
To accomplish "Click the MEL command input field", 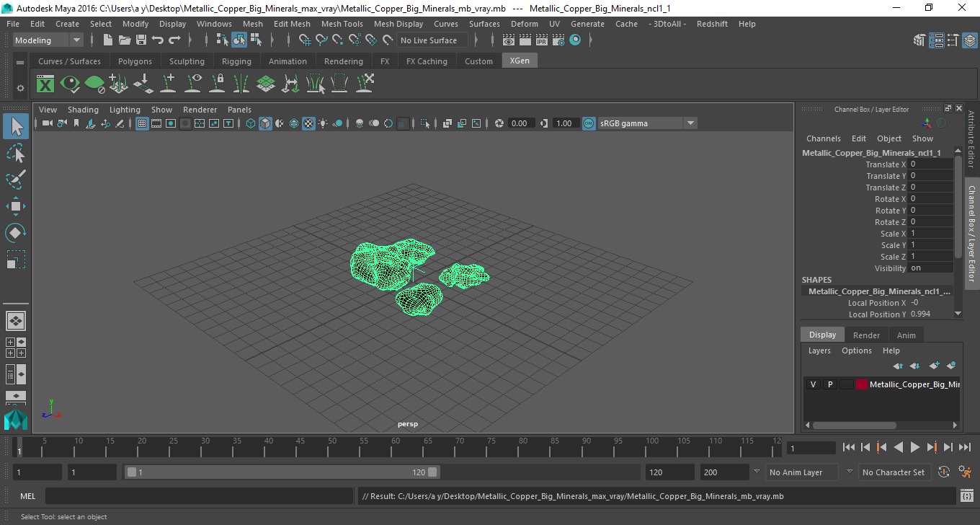I will pyautogui.click(x=199, y=496).
